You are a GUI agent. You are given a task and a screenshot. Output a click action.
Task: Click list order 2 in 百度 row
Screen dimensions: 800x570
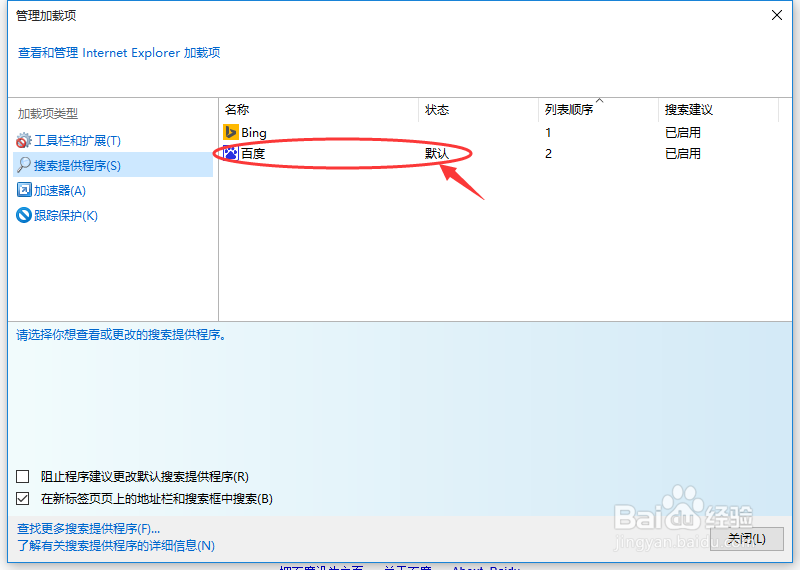(548, 154)
